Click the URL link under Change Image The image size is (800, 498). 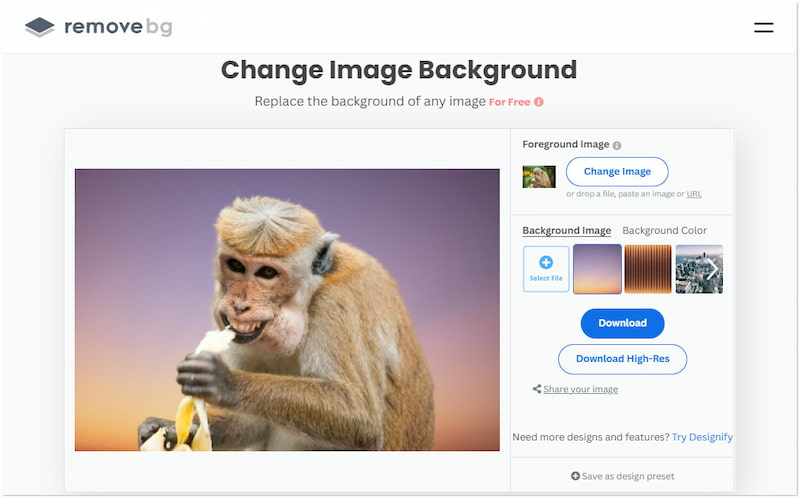[x=694, y=194]
